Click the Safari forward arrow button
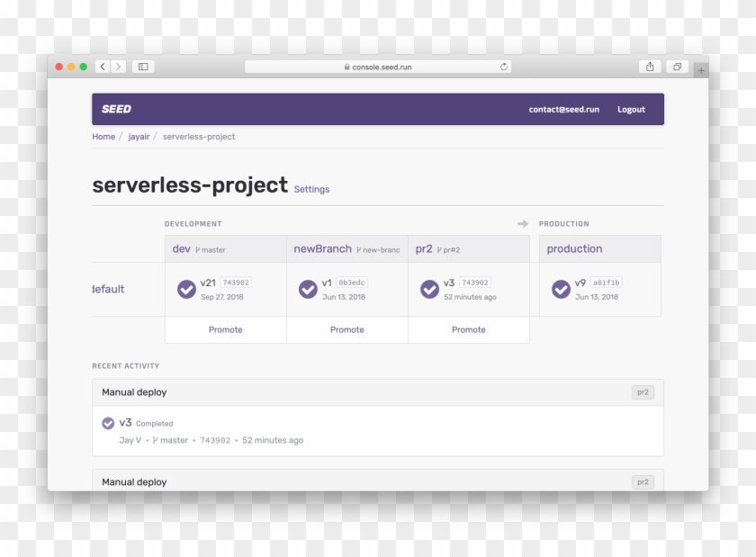 pos(119,67)
